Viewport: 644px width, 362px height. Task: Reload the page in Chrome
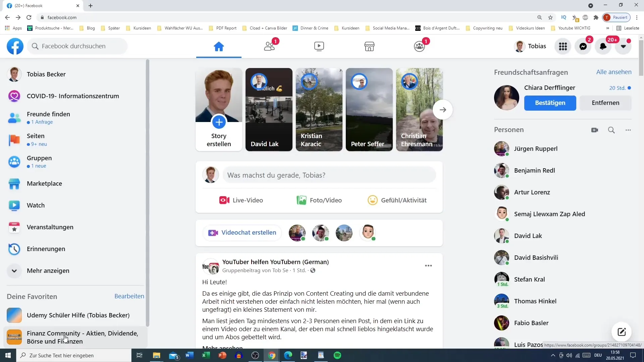pos(29,17)
